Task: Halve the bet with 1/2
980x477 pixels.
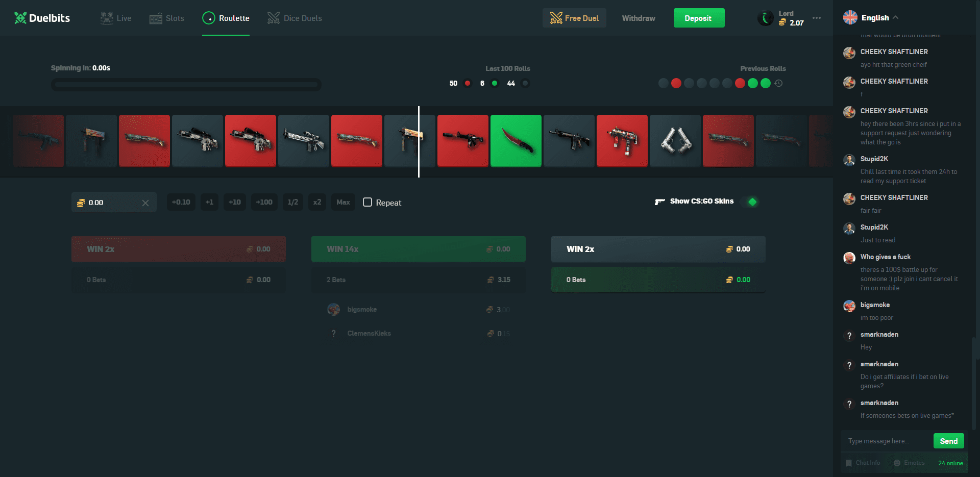Action: (292, 202)
